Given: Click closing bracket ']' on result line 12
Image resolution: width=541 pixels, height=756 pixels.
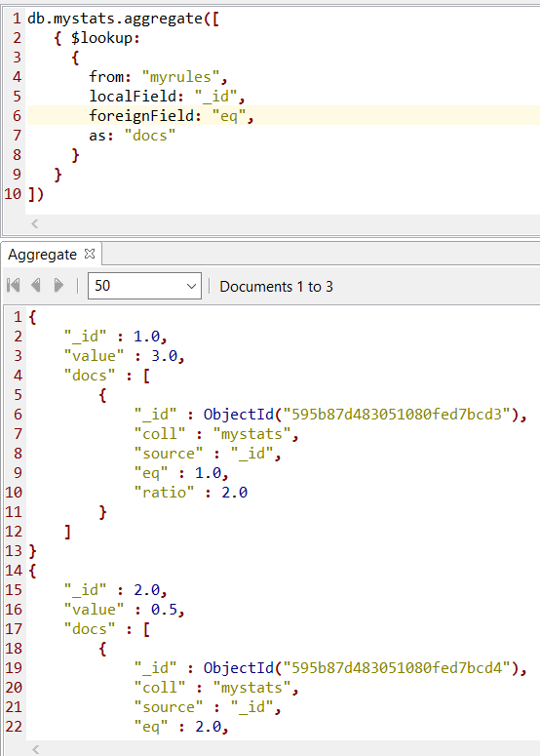Looking at the screenshot, I should (67, 532).
